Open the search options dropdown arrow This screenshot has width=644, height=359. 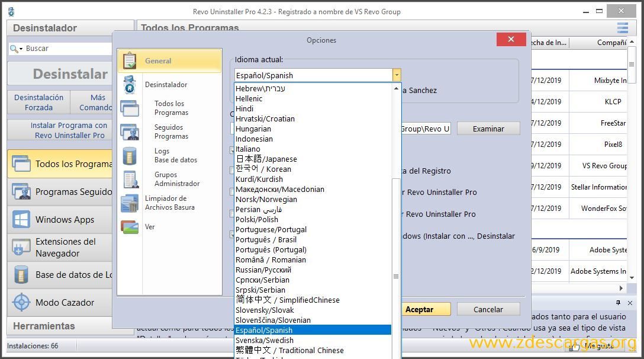pyautogui.click(x=21, y=49)
